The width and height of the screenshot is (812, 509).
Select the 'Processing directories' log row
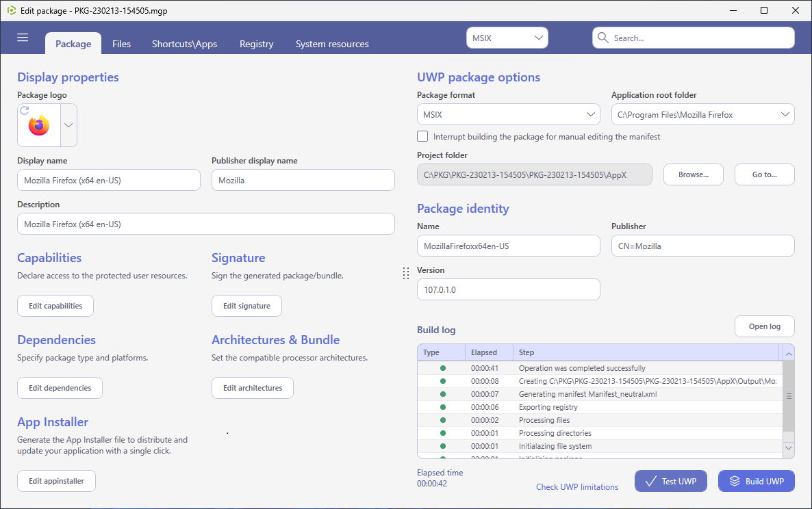click(600, 433)
